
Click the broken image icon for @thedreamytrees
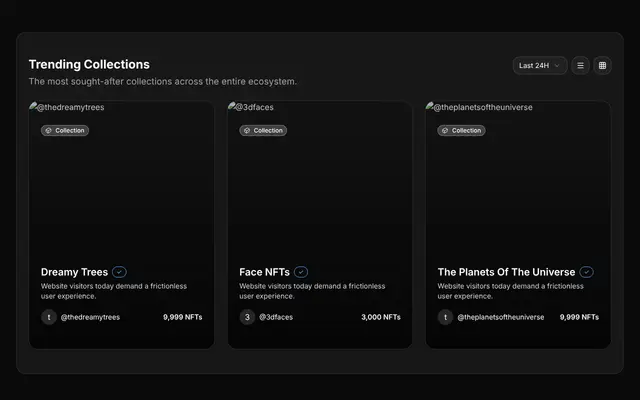[x=33, y=107]
